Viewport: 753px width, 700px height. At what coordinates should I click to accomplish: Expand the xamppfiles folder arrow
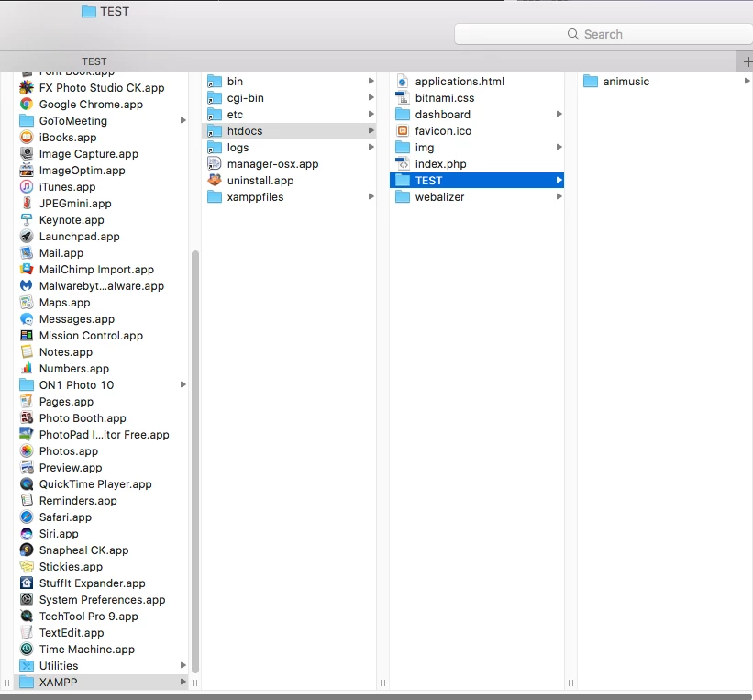coord(371,196)
